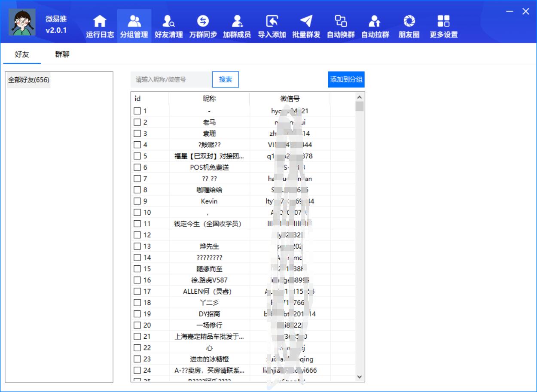Open 更多设置 for additional settings
The width and height of the screenshot is (537, 392).
pyautogui.click(x=444, y=24)
